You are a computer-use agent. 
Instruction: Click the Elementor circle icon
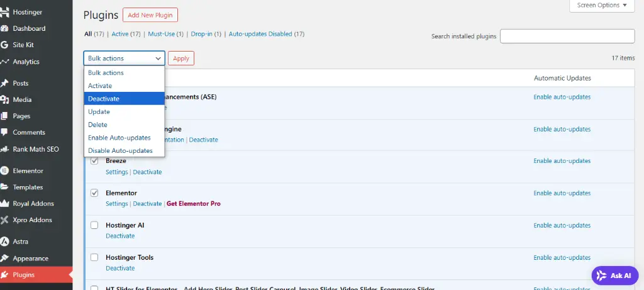coord(4,170)
